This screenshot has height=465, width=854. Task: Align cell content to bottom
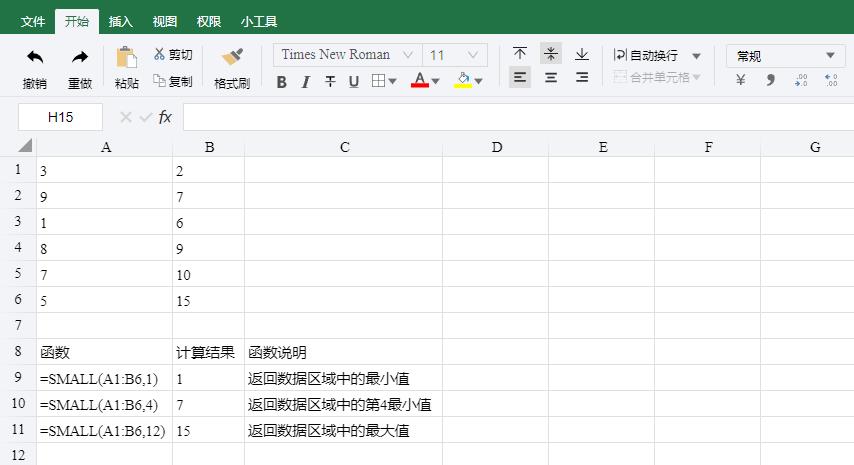(x=582, y=53)
